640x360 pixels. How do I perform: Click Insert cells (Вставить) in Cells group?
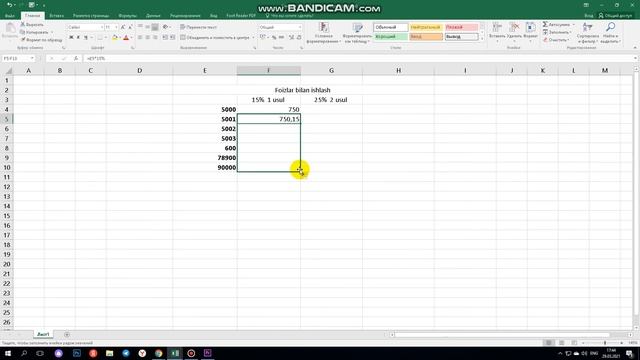tap(497, 31)
